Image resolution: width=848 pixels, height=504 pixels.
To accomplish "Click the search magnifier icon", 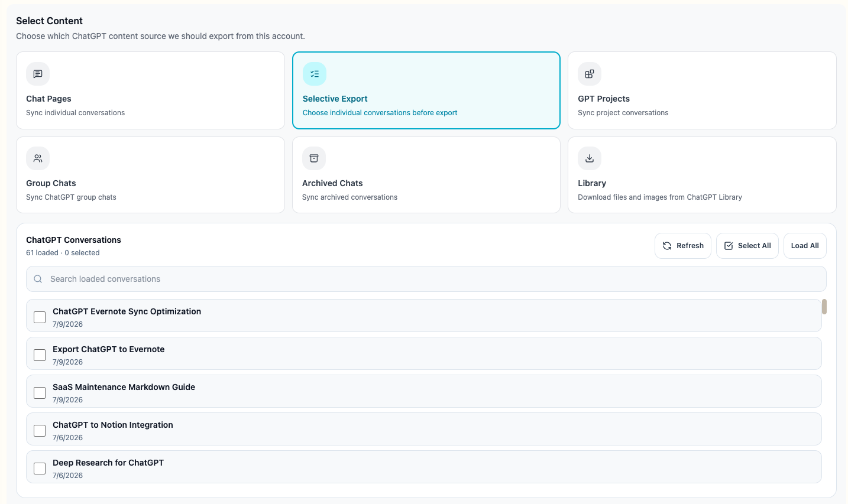I will (x=38, y=279).
